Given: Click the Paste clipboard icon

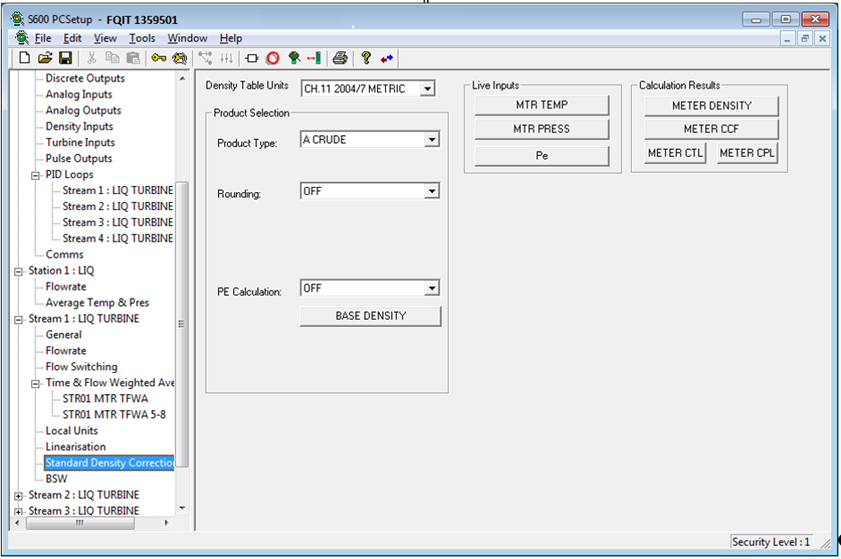Looking at the screenshot, I should [132, 58].
